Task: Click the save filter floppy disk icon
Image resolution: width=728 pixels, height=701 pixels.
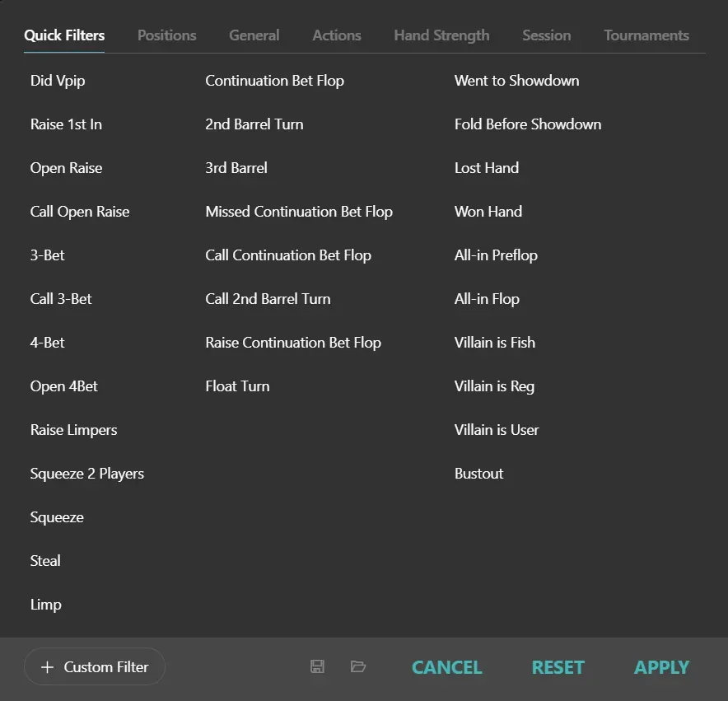Action: pyautogui.click(x=317, y=666)
